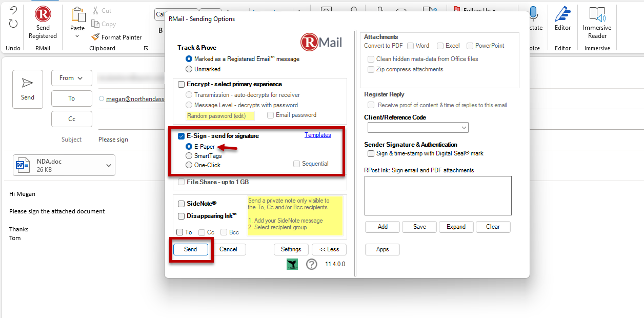Image resolution: width=644 pixels, height=318 pixels.
Task: Click the Cc recipients button in the email
Action: [72, 119]
